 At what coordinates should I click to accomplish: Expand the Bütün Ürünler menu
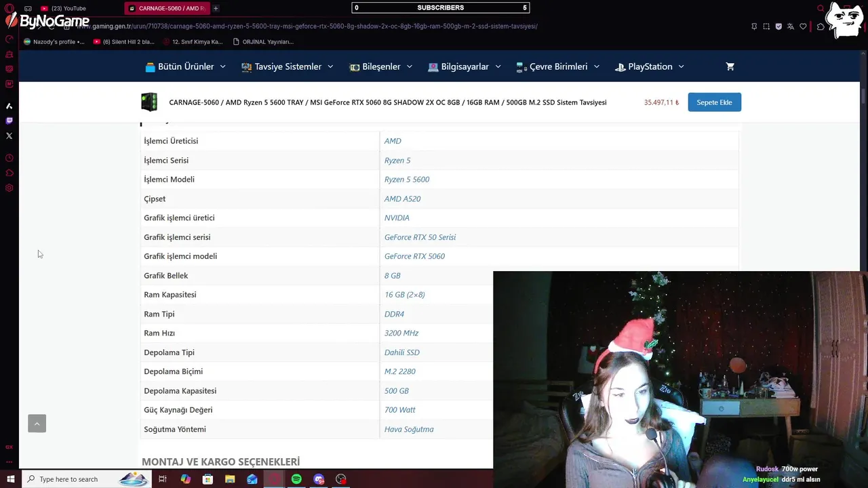(185, 66)
